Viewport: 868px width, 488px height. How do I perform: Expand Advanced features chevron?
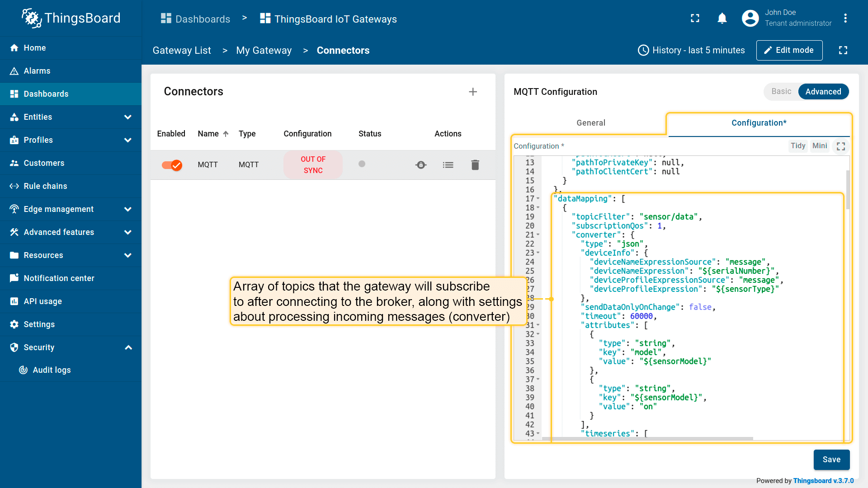tap(128, 232)
